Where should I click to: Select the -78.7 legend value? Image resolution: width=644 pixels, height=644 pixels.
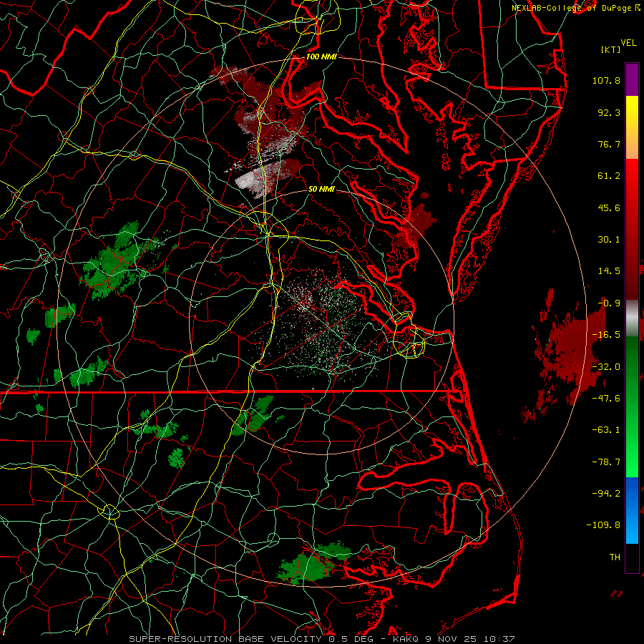point(606,462)
